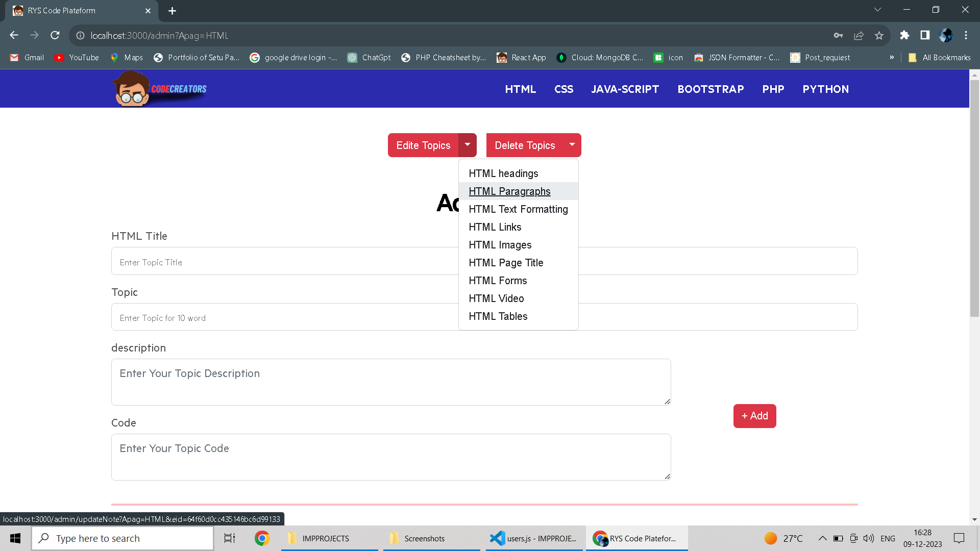Click the CodeCreators logo

point(159,89)
